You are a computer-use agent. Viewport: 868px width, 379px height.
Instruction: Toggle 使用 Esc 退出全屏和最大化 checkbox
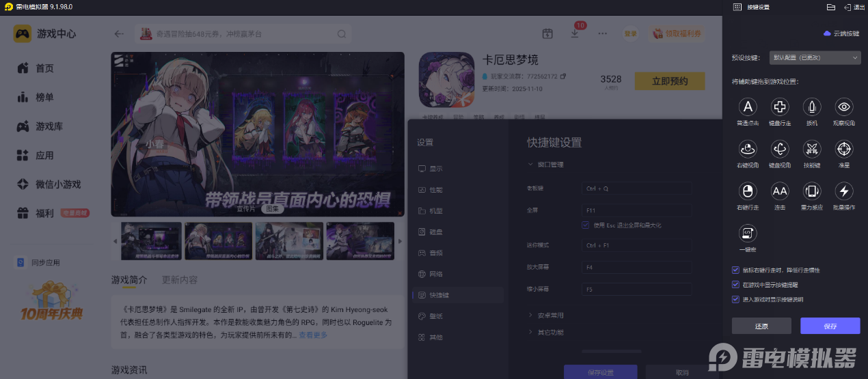[x=585, y=225]
